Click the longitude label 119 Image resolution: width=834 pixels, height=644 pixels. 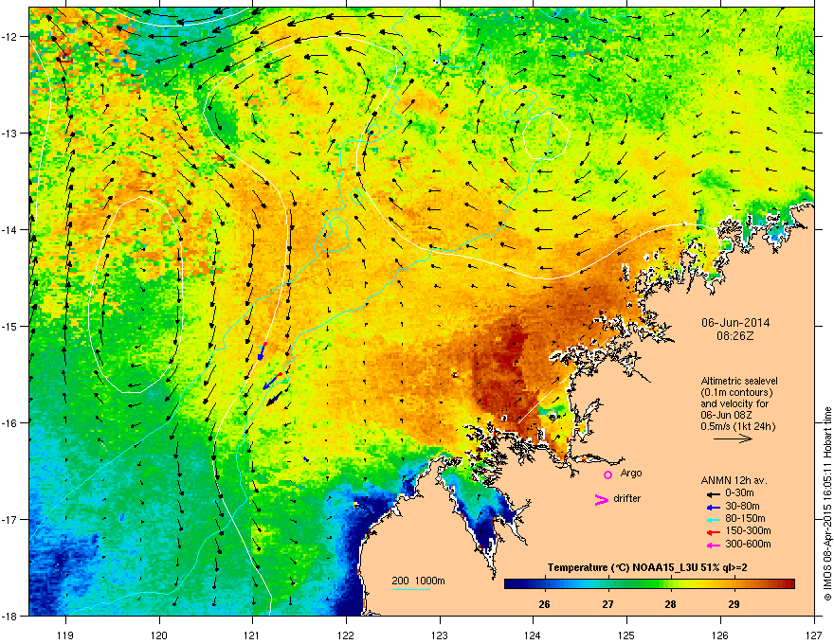[x=65, y=635]
